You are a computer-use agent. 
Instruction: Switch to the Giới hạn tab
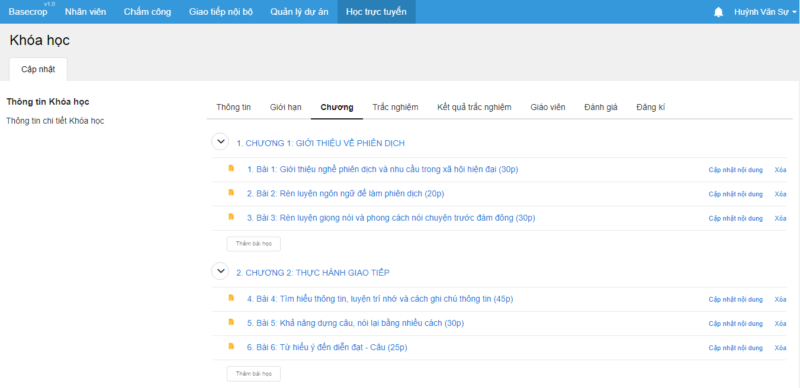click(286, 107)
